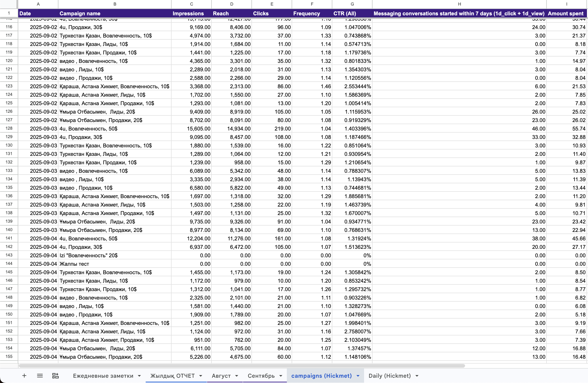Click the Clicks header cell

point(272,13)
